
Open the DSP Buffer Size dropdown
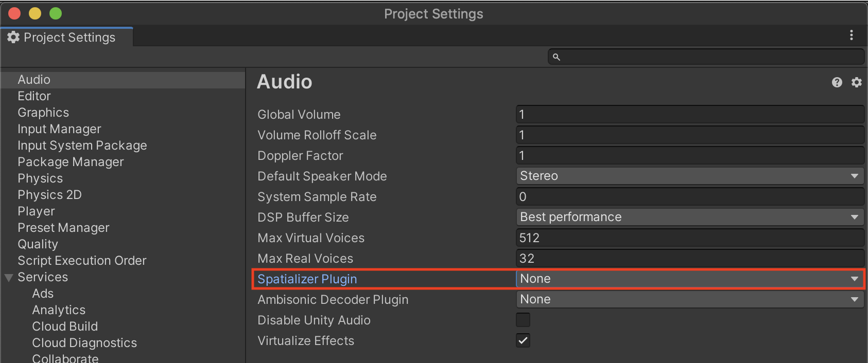point(690,217)
